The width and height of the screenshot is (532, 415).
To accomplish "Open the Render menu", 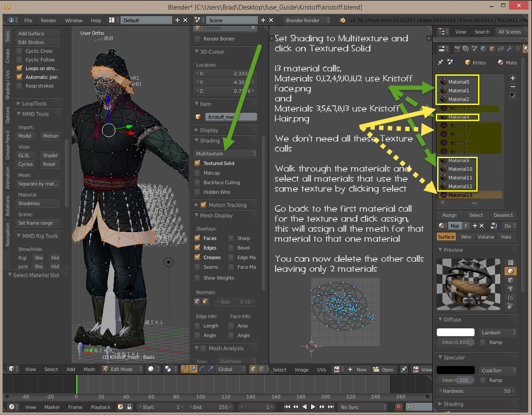I will (49, 20).
